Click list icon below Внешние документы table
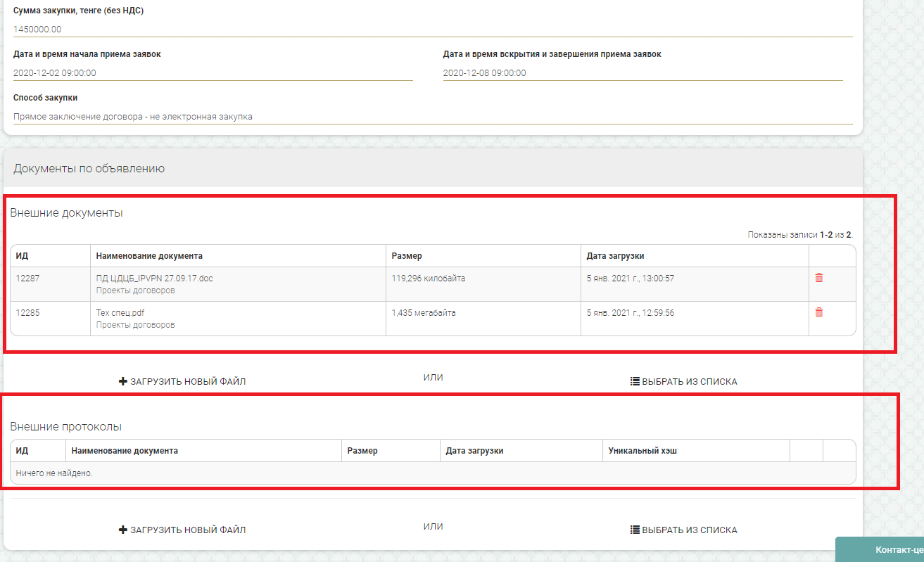Viewport: 924px width, 569px height. pos(635,382)
